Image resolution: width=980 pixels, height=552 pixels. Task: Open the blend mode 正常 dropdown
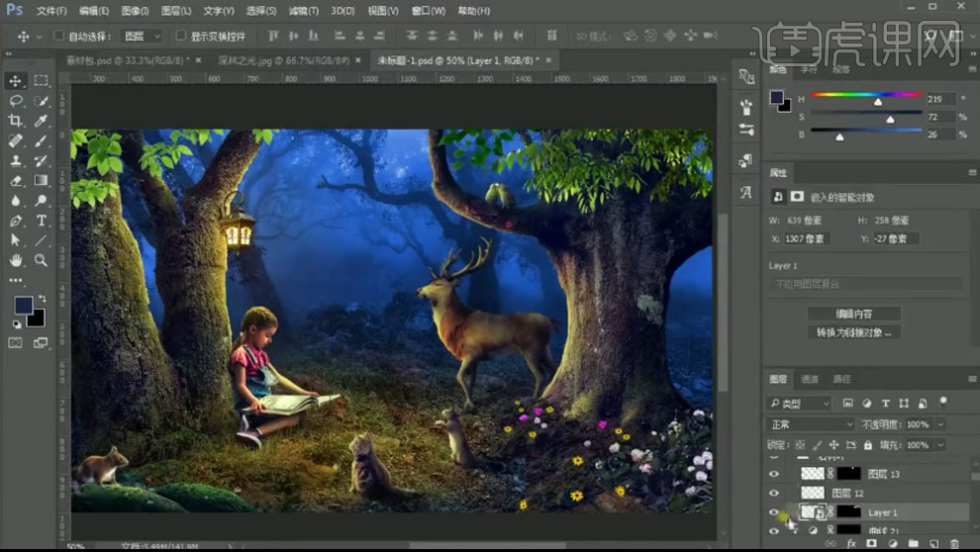coord(811,424)
